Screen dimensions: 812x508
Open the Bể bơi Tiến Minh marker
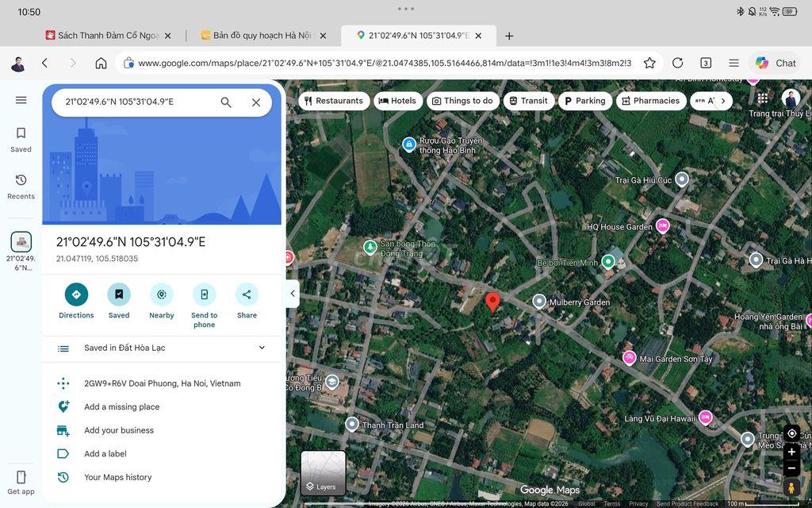[608, 261]
